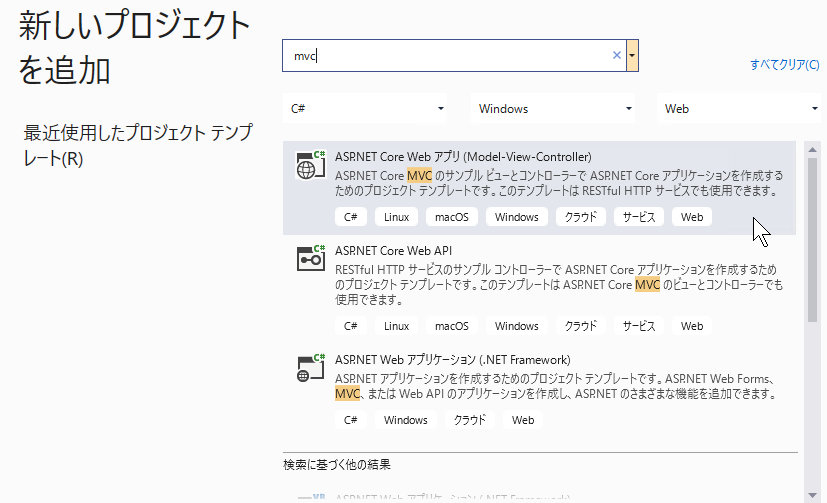The height and width of the screenshot is (503, 827).
Task: Click the C# tag of the Web API template
Action: pos(350,326)
